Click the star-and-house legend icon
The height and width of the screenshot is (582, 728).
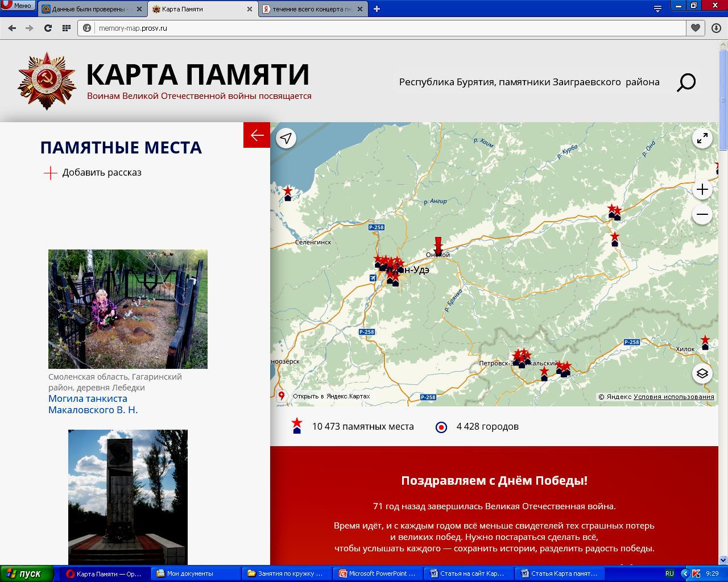click(297, 426)
